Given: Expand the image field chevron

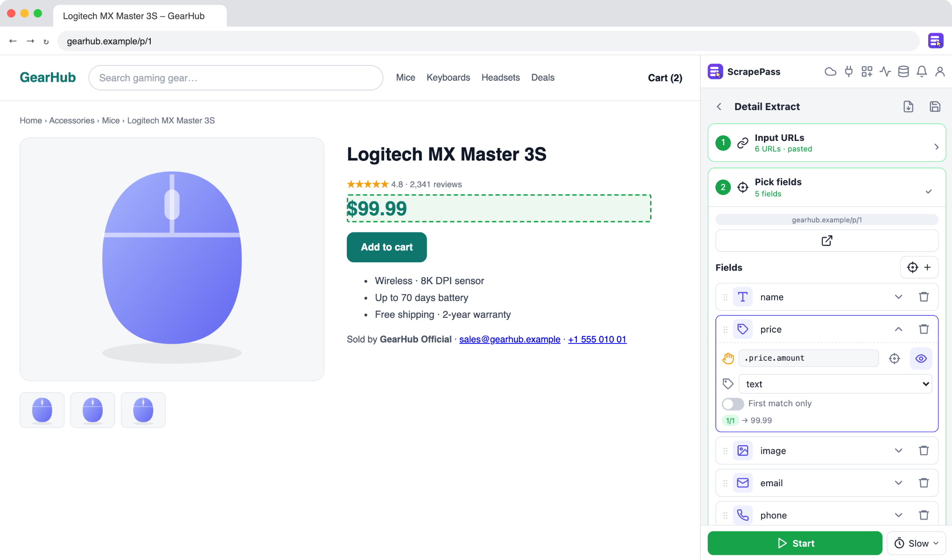Looking at the screenshot, I should click(898, 450).
